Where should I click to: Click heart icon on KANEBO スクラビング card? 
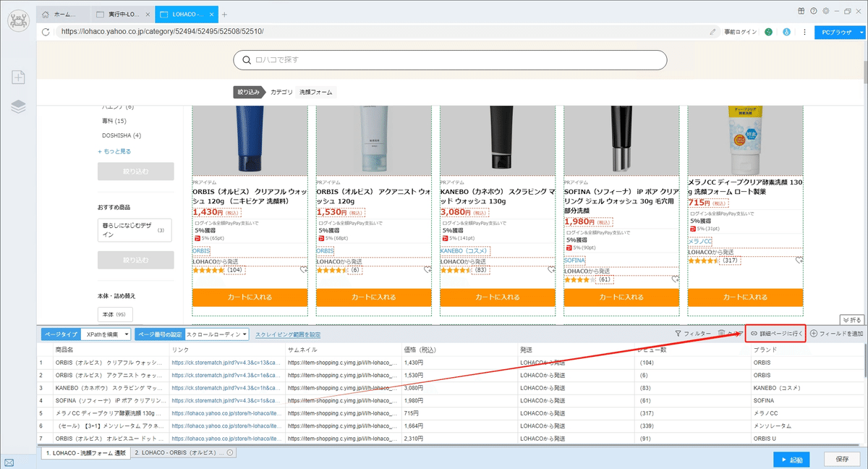[552, 270]
